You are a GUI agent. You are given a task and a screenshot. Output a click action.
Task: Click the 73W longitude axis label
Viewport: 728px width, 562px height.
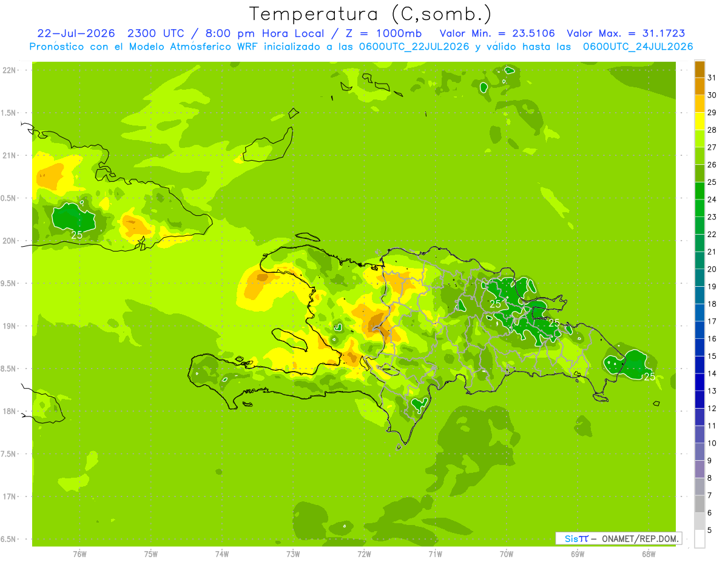pyautogui.click(x=293, y=554)
